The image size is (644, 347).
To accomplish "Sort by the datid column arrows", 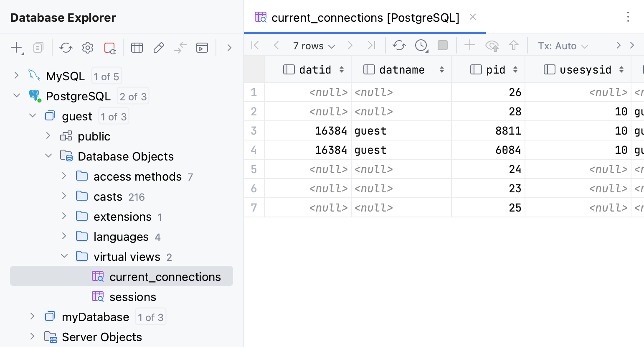I will coord(342,69).
